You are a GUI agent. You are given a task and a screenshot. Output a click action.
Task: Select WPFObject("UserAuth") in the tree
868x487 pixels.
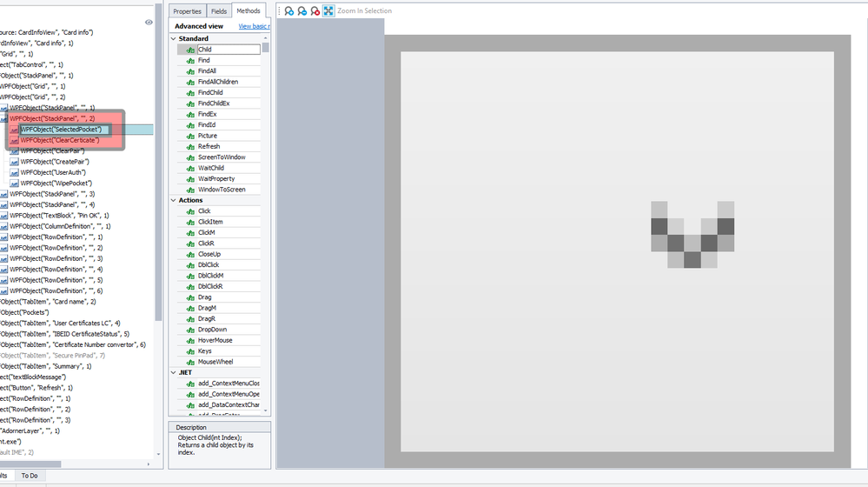click(x=53, y=172)
